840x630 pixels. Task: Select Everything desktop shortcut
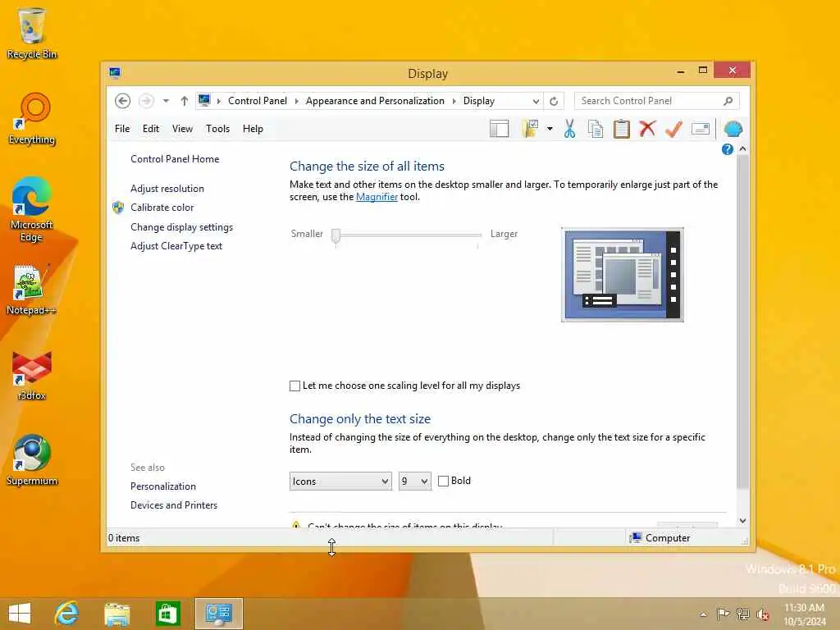(x=32, y=119)
